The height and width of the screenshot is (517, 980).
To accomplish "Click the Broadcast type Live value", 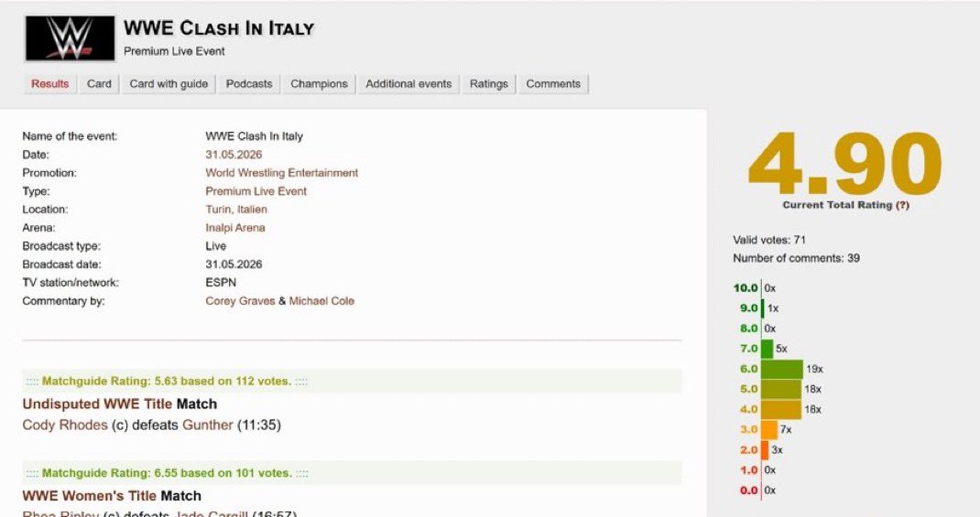I will click(x=215, y=246).
